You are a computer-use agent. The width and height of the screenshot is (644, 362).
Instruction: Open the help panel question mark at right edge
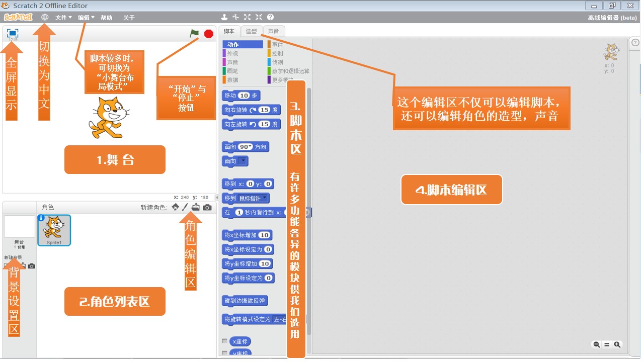tap(635, 43)
